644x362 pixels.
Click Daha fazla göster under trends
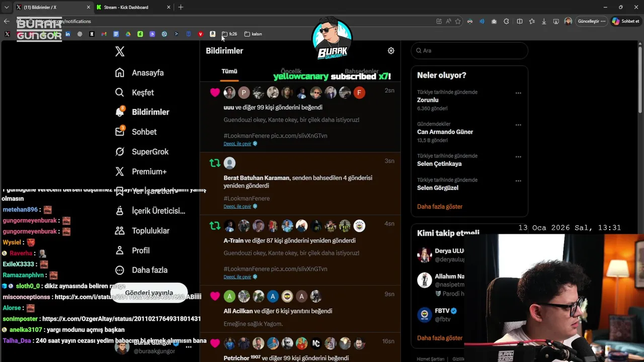(x=440, y=207)
